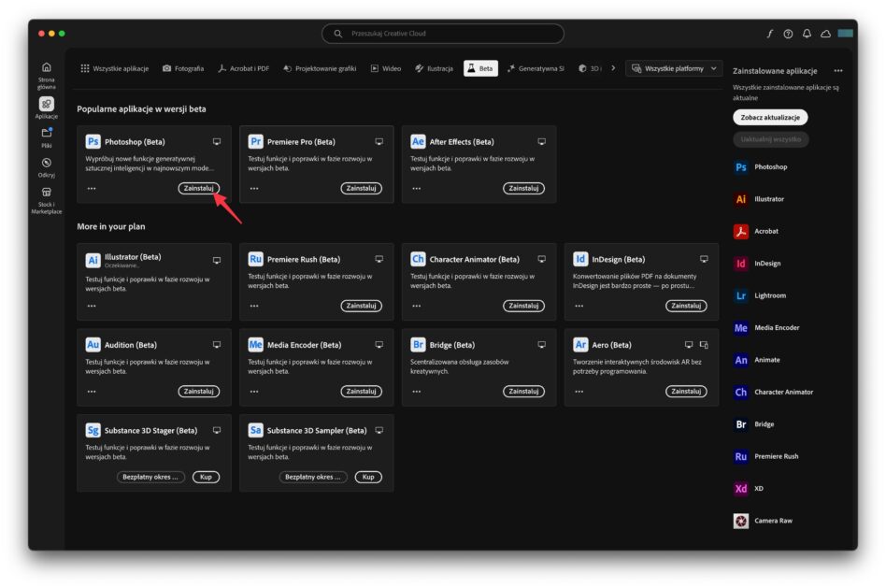Switch to the Generatywna SI tab
886x588 pixels.
536,68
